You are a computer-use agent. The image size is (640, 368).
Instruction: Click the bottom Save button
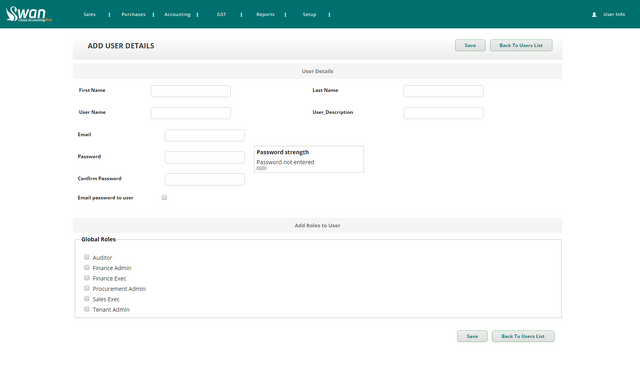pyautogui.click(x=472, y=336)
